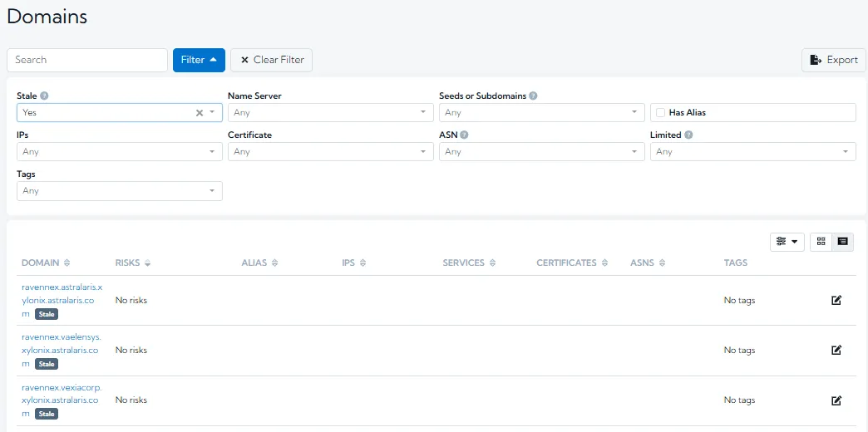Click the TAGS column header
The width and height of the screenshot is (868, 432).
click(x=736, y=263)
